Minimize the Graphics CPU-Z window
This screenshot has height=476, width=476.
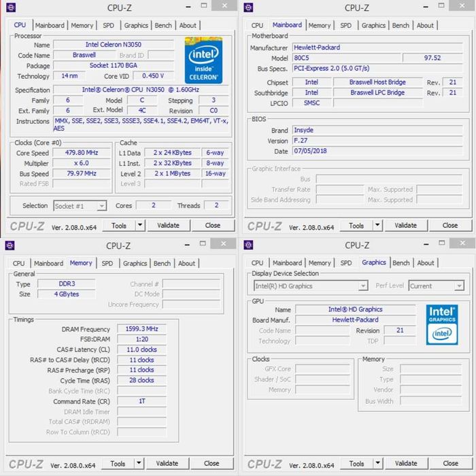coord(426,243)
